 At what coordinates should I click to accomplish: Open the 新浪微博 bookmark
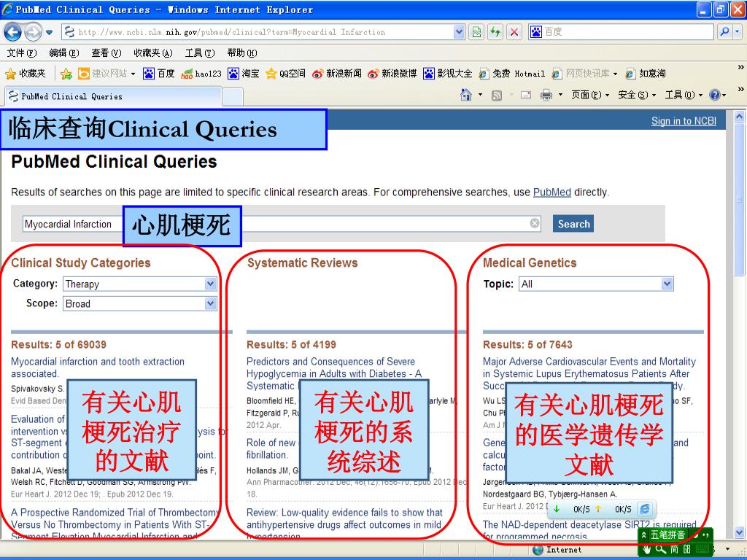pos(392,74)
